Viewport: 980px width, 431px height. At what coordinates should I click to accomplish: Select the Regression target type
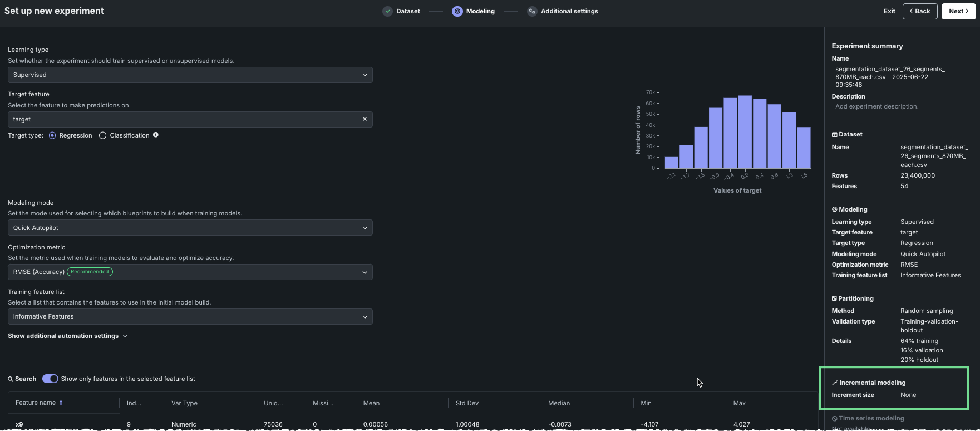click(x=52, y=135)
